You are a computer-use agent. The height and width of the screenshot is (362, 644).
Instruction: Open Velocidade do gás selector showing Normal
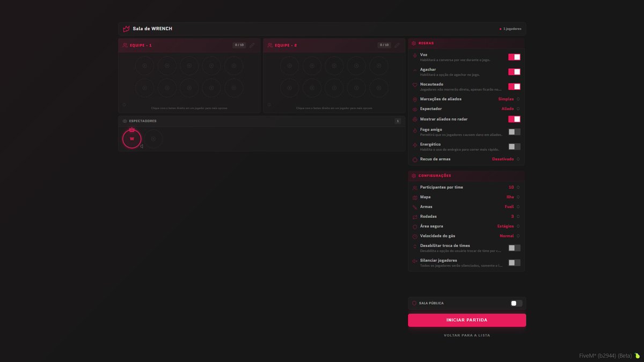[509, 236]
